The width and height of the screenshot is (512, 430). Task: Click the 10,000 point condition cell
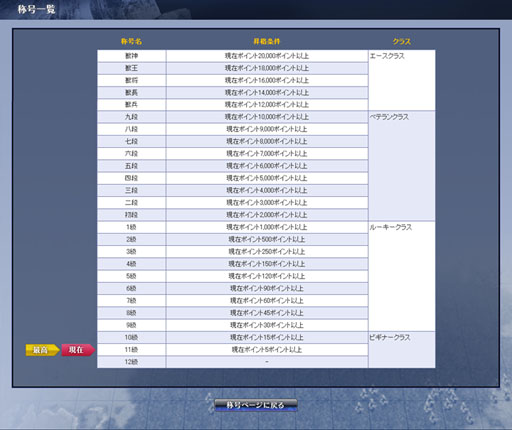[x=267, y=117]
